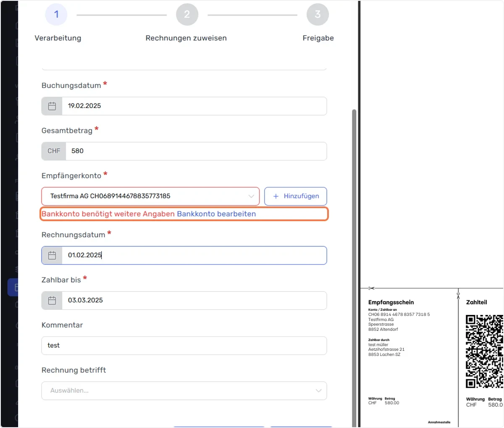The height and width of the screenshot is (428, 504).
Task: Click the Zahlbar bis date field
Action: [x=194, y=301]
